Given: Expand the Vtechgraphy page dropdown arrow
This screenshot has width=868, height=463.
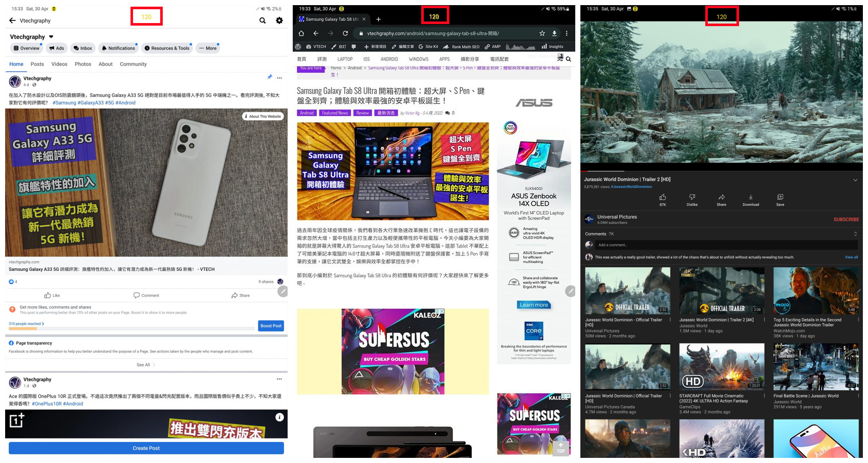Looking at the screenshot, I should click(x=51, y=37).
